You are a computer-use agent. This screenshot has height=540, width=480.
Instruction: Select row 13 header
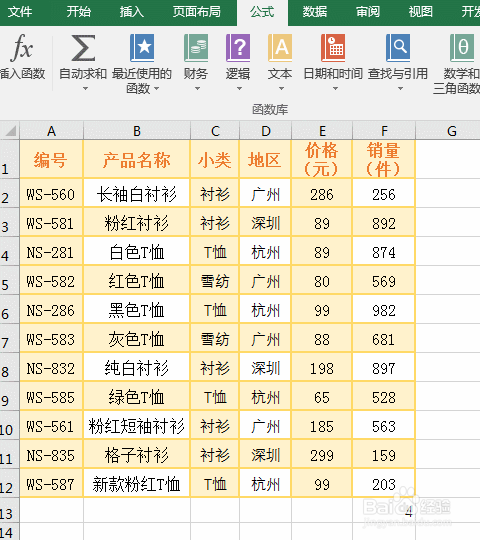[10, 510]
